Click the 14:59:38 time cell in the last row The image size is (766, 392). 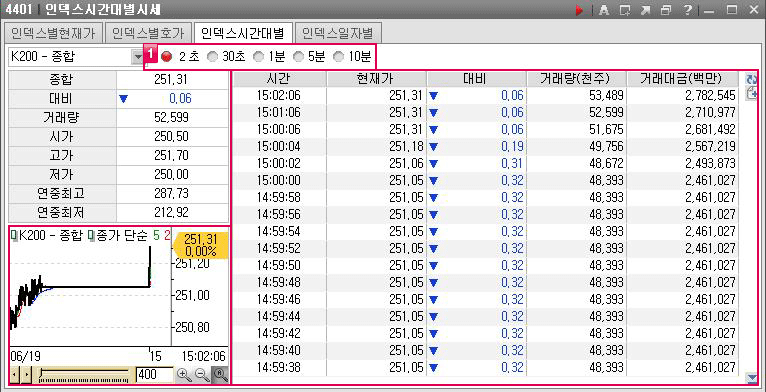[x=279, y=367]
